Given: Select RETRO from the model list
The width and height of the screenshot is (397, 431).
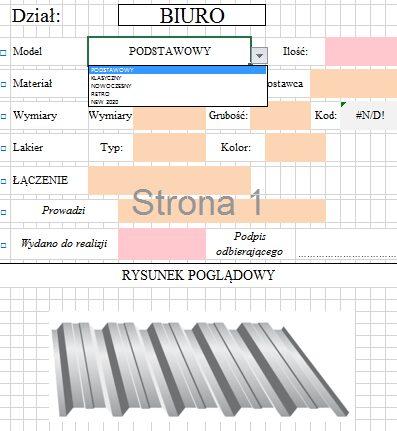Looking at the screenshot, I should (x=178, y=94).
